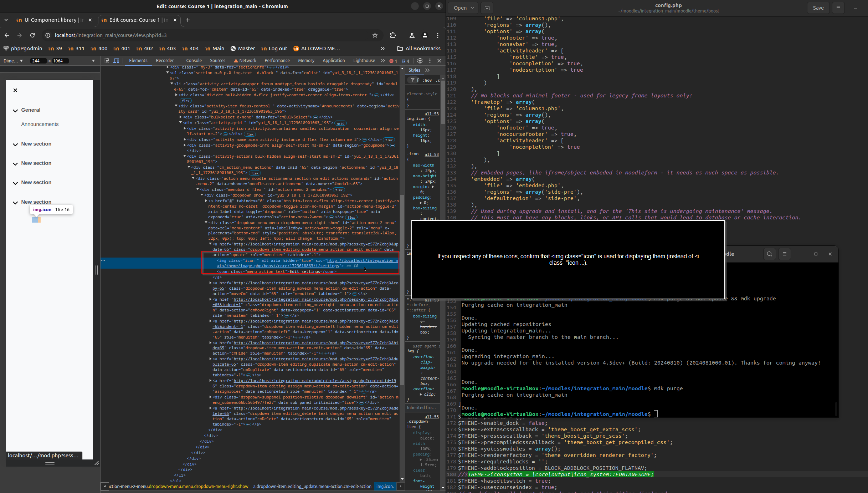Viewport: 868px width, 493px height.
Task: Collapse the ul section cmlist node
Action: tap(167, 73)
